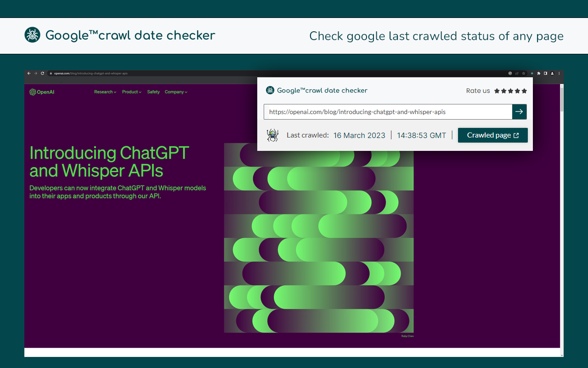This screenshot has height=368, width=588.
Task: Open the Chrome three-dot menu
Action: tap(559, 73)
